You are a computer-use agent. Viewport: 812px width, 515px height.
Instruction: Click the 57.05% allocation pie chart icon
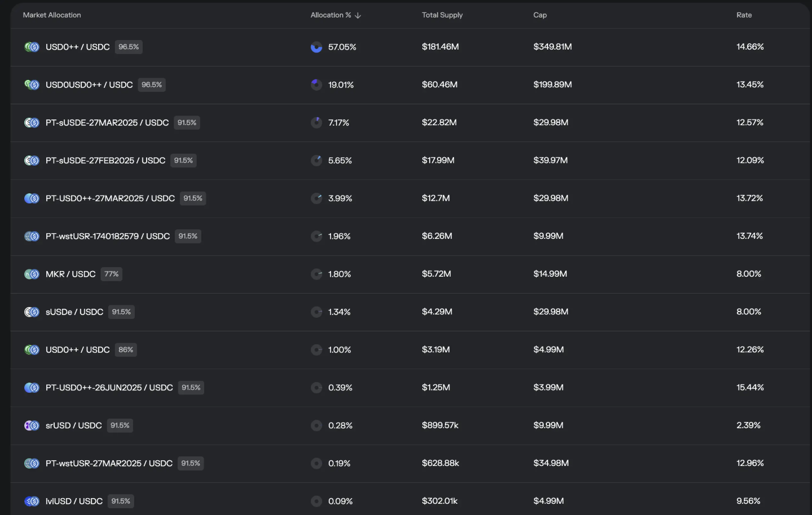pos(316,47)
